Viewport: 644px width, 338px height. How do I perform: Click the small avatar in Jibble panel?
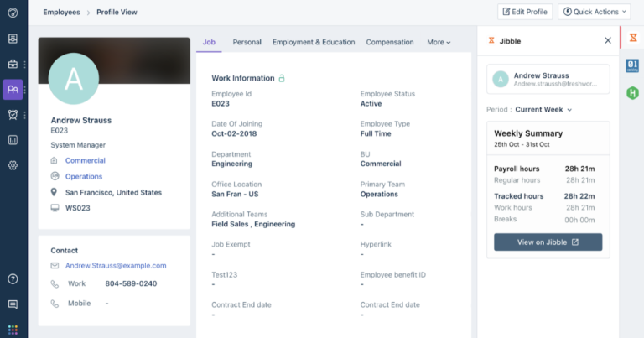pos(501,80)
